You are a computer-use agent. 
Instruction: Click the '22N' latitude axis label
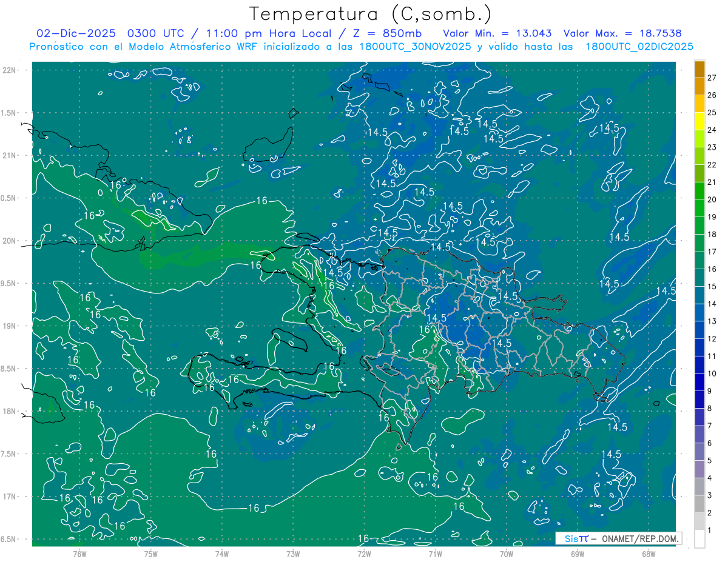click(x=10, y=70)
